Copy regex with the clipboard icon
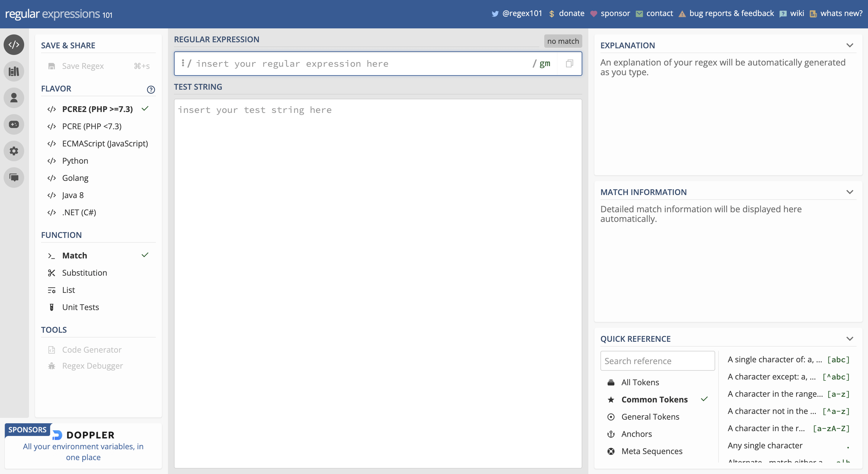This screenshot has width=868, height=474. tap(569, 64)
